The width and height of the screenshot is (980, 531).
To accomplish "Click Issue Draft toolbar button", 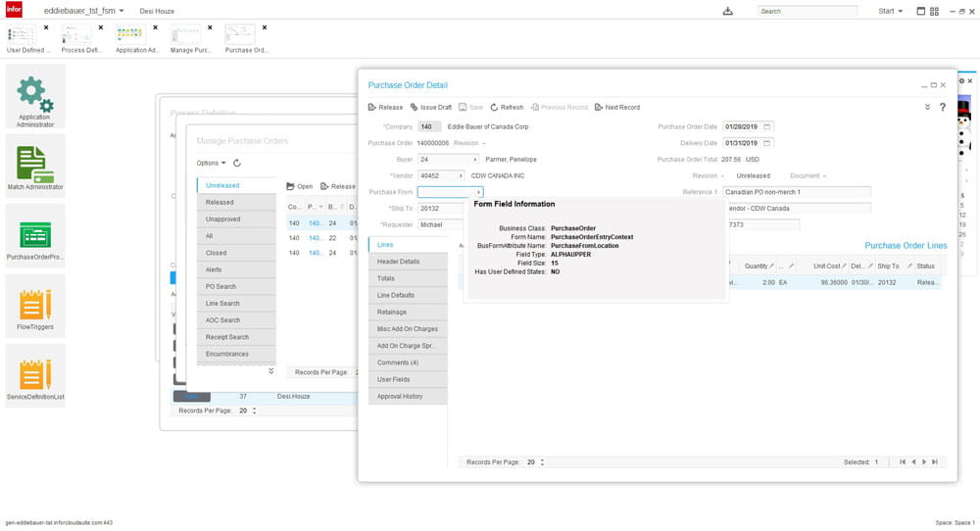I will [430, 108].
